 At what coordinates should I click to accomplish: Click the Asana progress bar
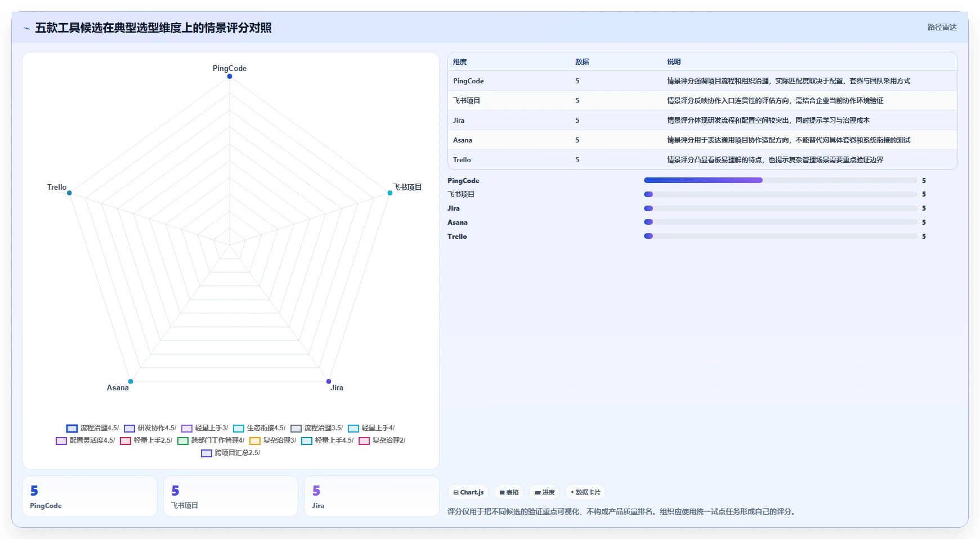click(x=781, y=222)
